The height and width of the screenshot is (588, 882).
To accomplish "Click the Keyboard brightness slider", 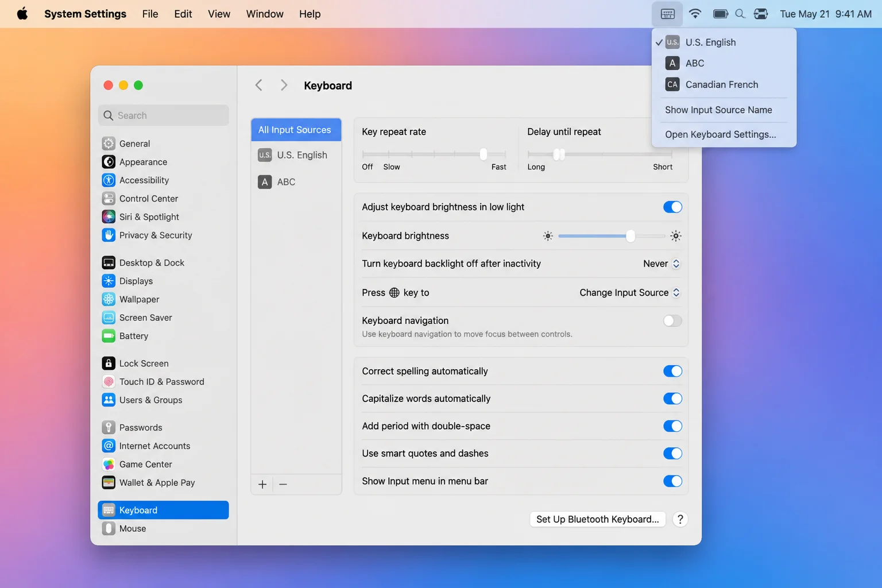I will pyautogui.click(x=612, y=236).
